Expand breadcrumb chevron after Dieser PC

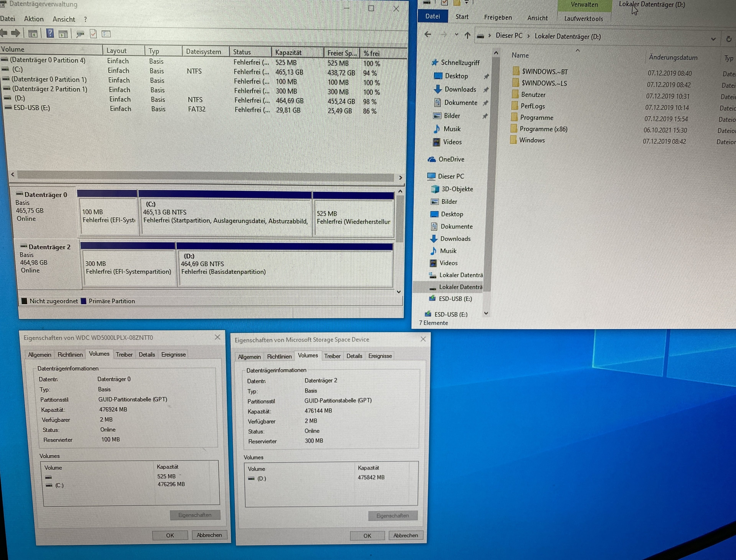click(x=528, y=36)
